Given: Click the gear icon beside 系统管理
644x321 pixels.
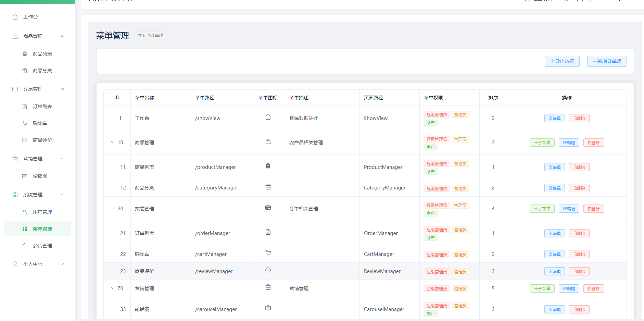Looking at the screenshot, I should pyautogui.click(x=15, y=195).
